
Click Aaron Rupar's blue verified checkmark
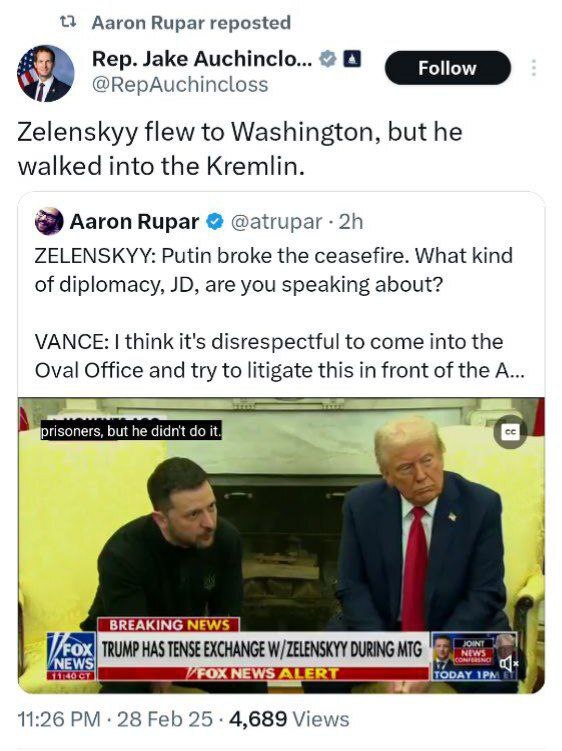point(215,222)
